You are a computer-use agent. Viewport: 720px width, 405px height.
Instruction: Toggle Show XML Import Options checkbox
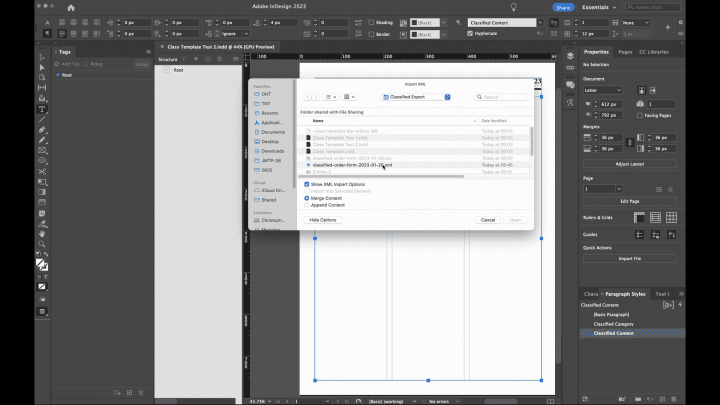307,184
